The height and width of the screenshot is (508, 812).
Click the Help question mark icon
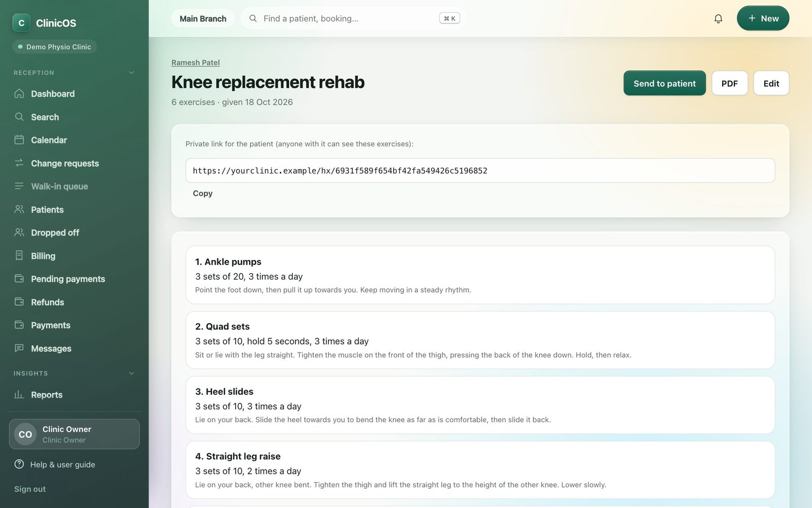click(x=19, y=464)
